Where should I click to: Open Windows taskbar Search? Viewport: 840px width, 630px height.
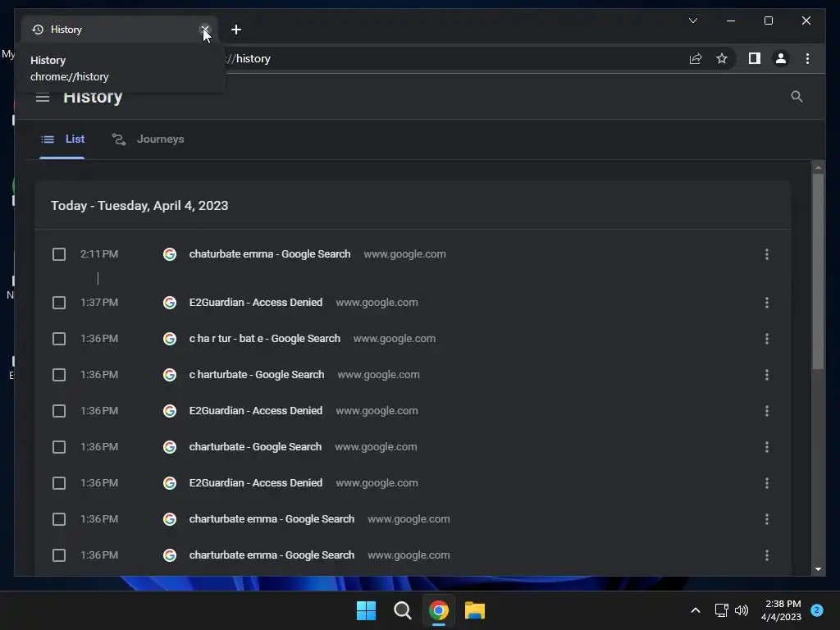pos(402,610)
